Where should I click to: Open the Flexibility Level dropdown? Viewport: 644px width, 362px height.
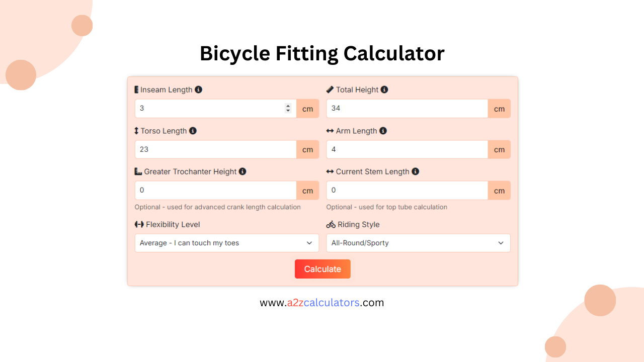(x=226, y=243)
